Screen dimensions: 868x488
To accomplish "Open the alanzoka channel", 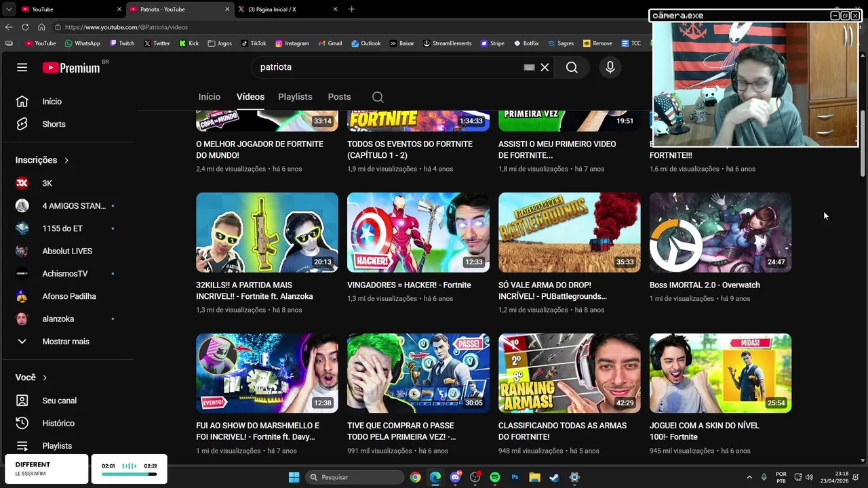I will (68, 319).
